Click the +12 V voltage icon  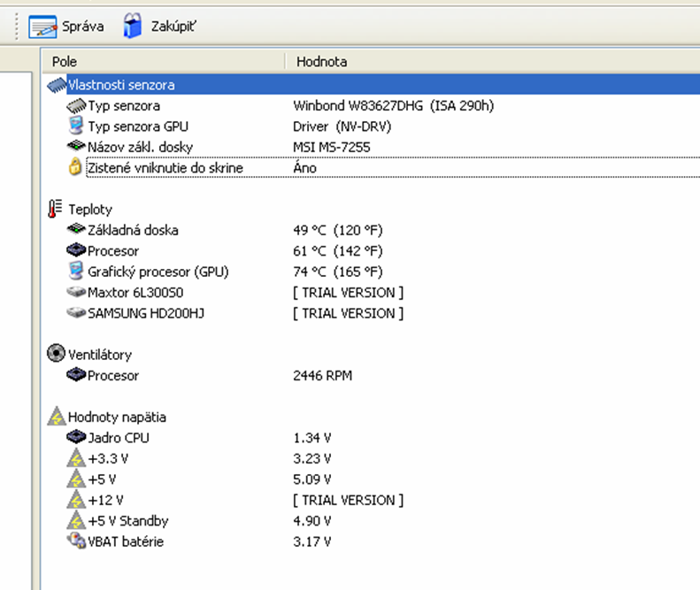pos(76,499)
